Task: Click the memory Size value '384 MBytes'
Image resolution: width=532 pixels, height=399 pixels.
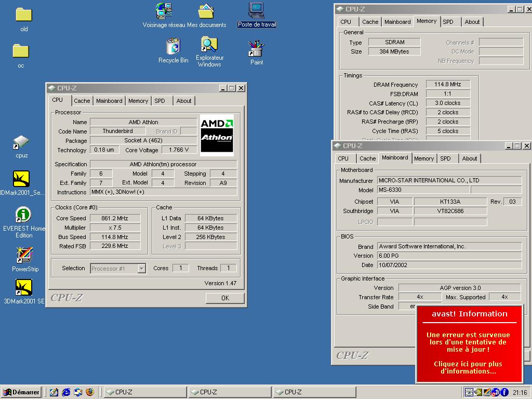Action: pos(395,51)
